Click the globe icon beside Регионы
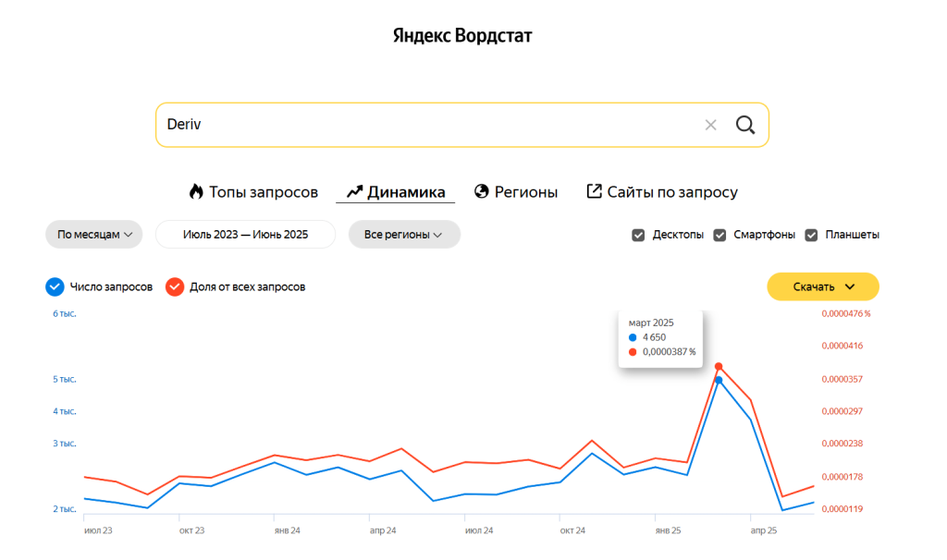Screen dimensions: 947x560 481,192
